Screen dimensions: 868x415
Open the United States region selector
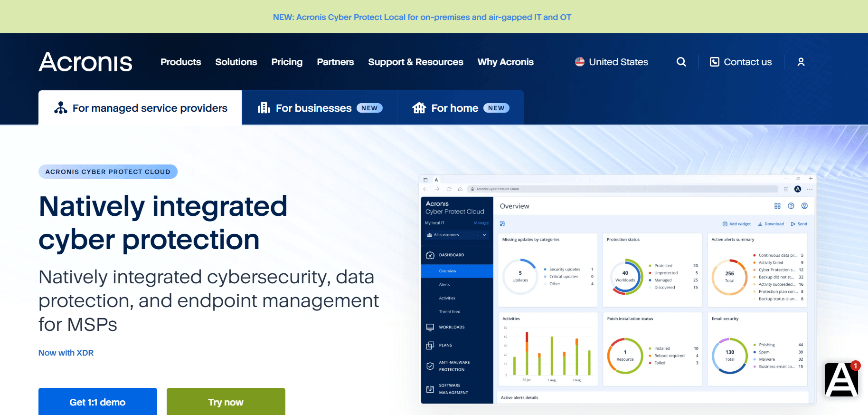pos(612,62)
